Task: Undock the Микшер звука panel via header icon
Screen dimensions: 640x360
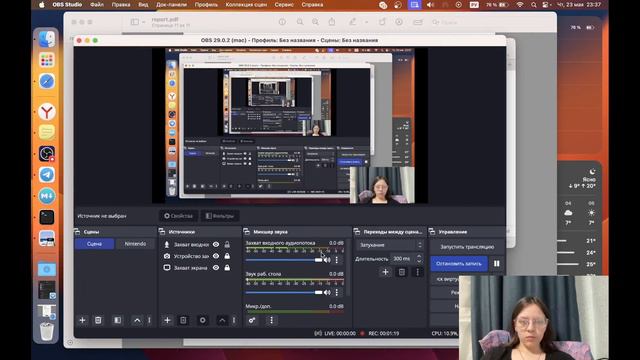Action: point(247,231)
